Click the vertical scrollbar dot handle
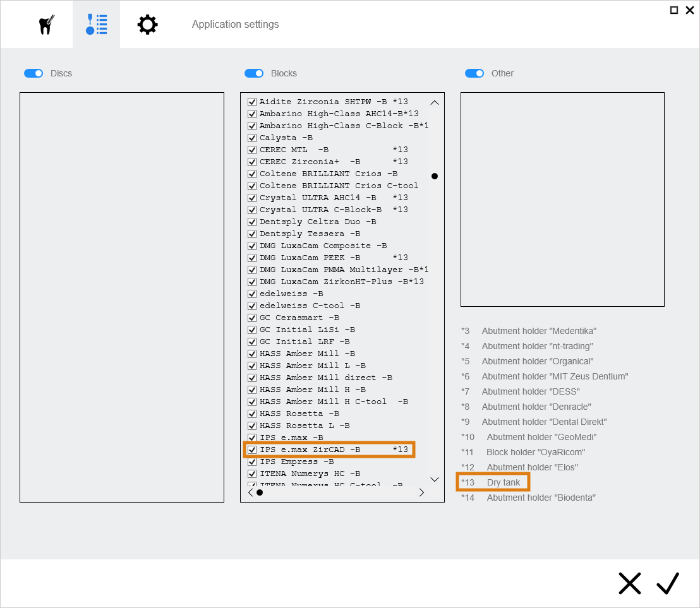 pos(435,176)
